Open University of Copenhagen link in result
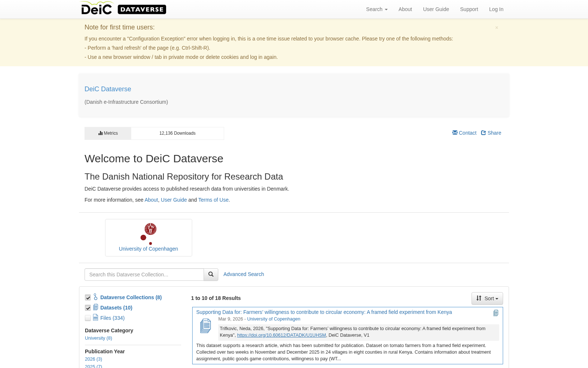This screenshot has height=368, width=588. click(x=273, y=319)
